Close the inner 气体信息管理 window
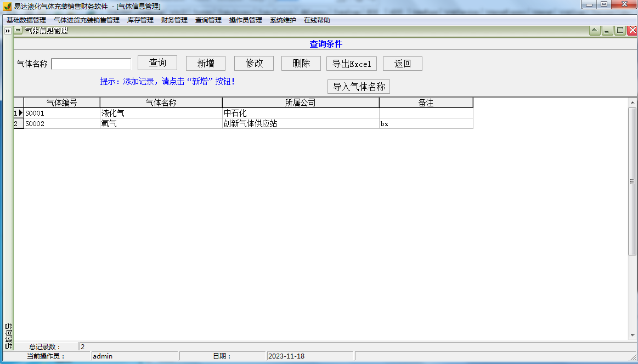The width and height of the screenshot is (638, 364). pos(633,30)
